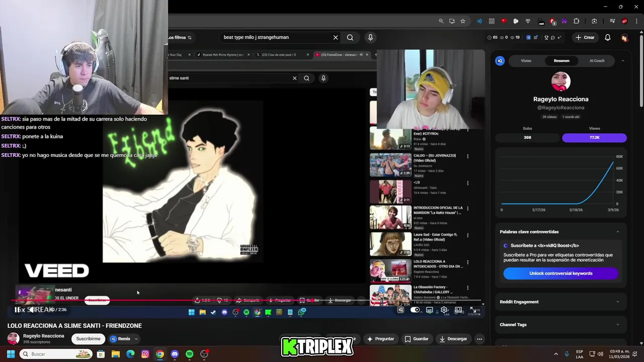Open Instagram from the taskbar
The image size is (644, 362).
tap(145, 354)
